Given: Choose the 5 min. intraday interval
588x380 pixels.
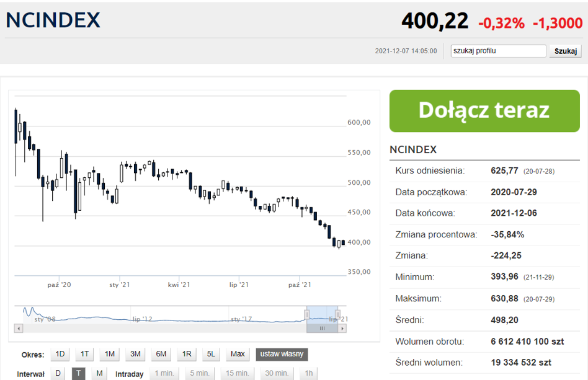Looking at the screenshot, I should 200,374.
